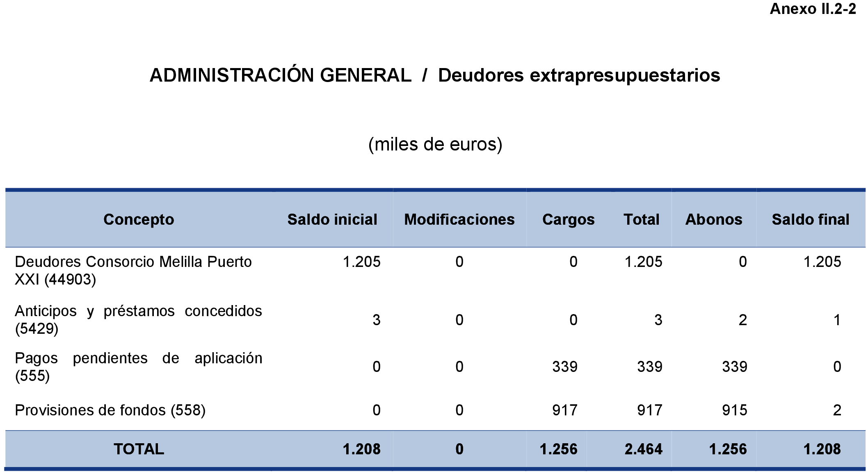868x474 pixels.
Task: Click Total value 3 in Anticipos row
Action: [658, 320]
